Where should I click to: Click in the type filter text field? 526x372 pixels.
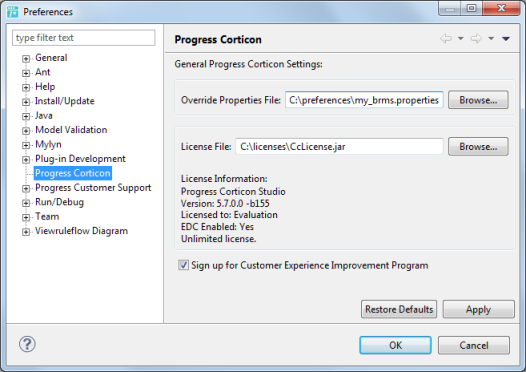pyautogui.click(x=84, y=38)
